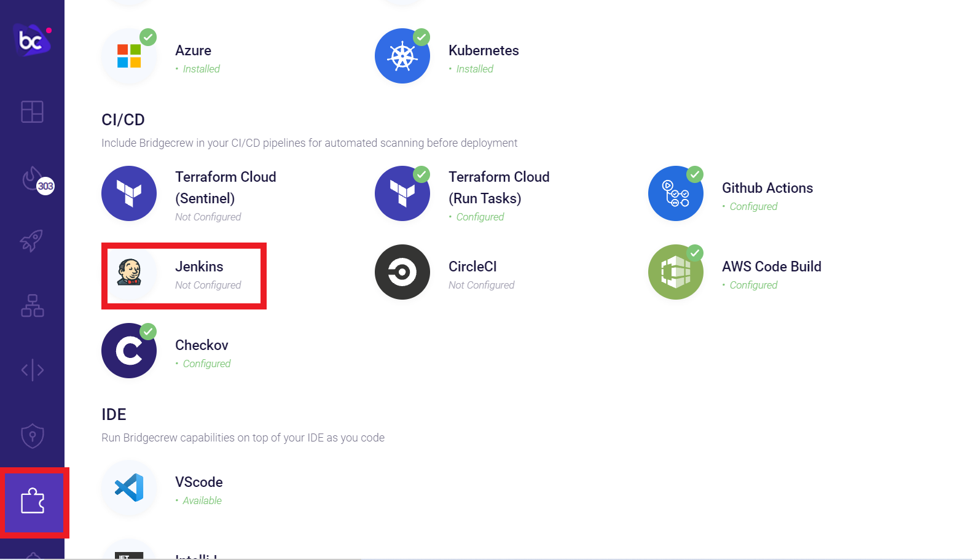Image resolution: width=972 pixels, height=560 pixels.
Task: Open the Dashboard grid icon in sidebar
Action: [x=32, y=112]
